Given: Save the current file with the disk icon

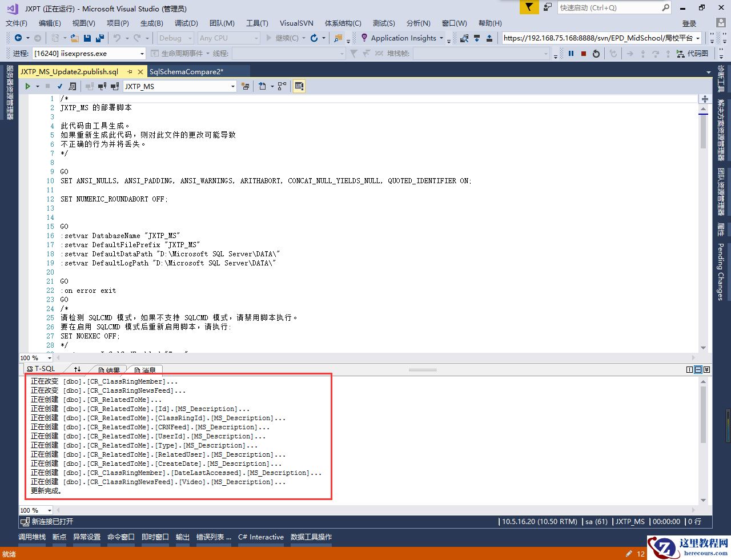Looking at the screenshot, I should click(x=87, y=38).
